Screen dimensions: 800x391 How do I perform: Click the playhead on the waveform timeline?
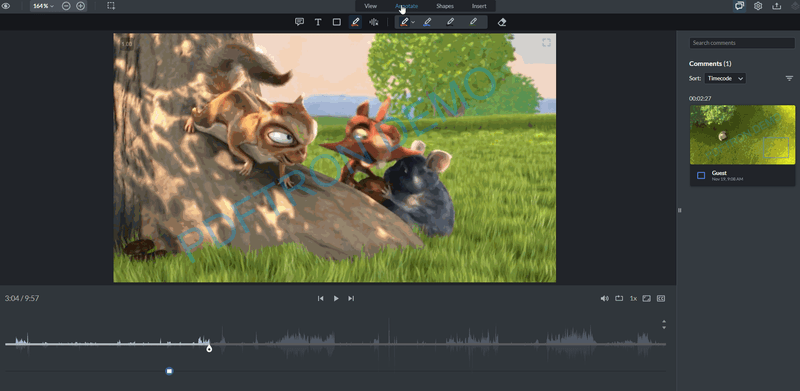209,348
